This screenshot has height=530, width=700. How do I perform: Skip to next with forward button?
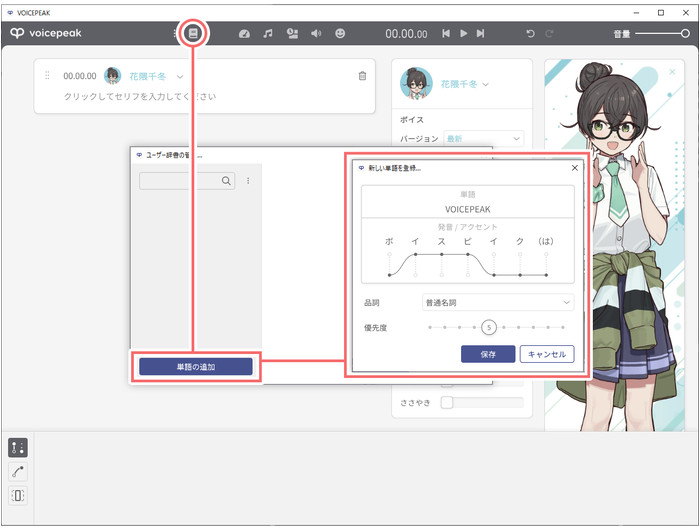[480, 33]
